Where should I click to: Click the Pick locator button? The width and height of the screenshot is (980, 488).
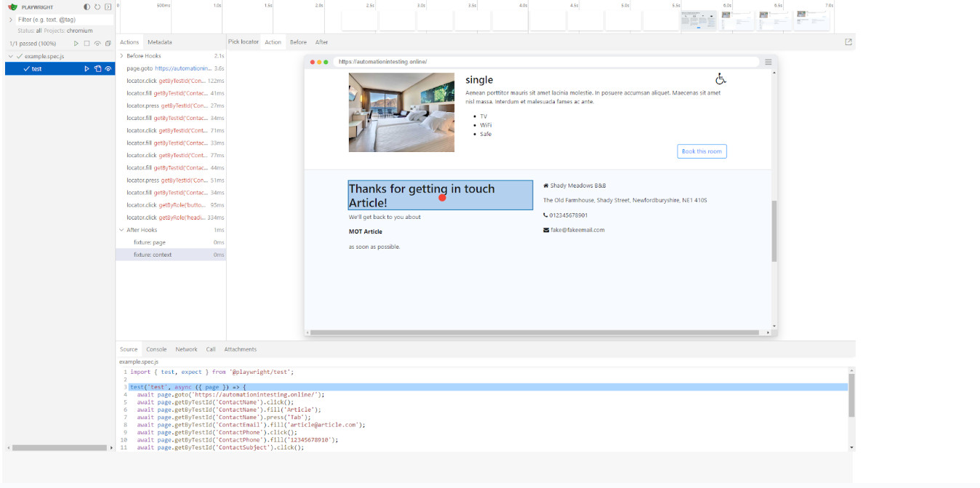tap(243, 42)
